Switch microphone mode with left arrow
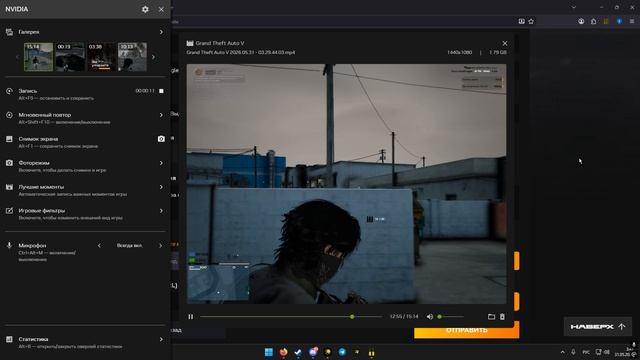 tap(99, 245)
